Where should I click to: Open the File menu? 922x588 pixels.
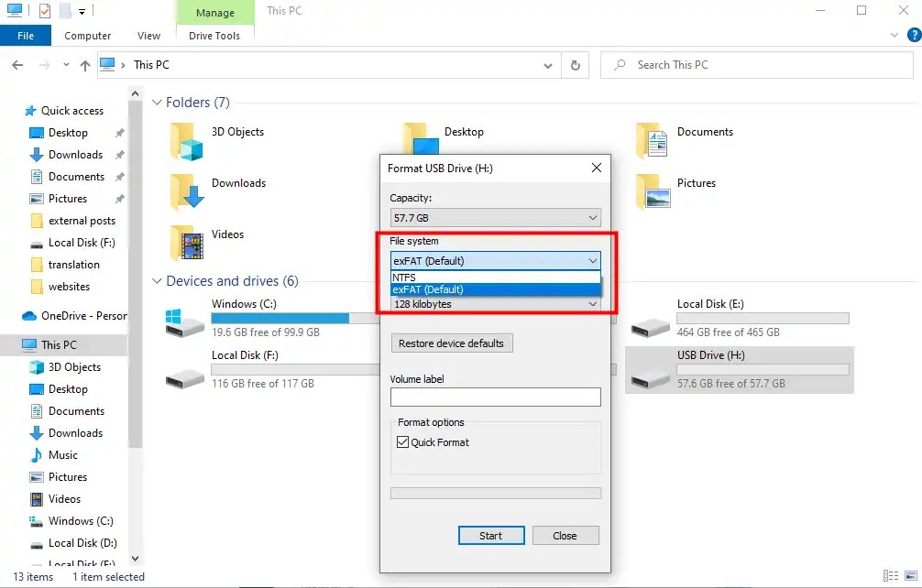point(26,35)
